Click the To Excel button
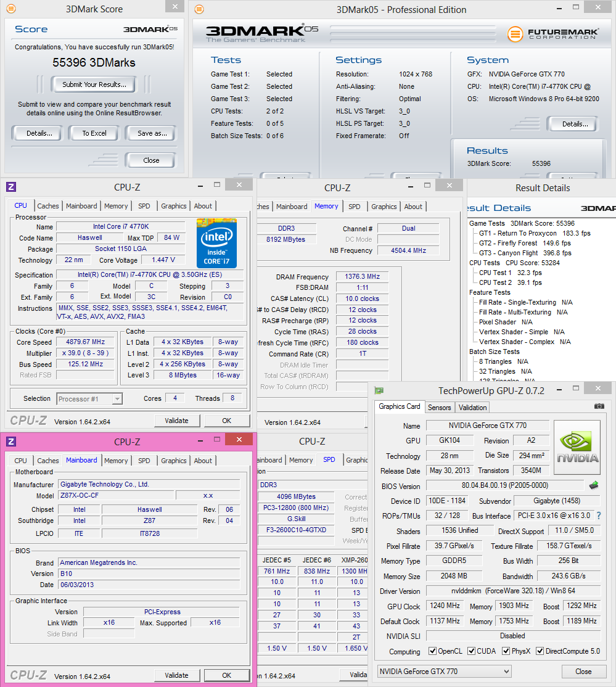Image resolution: width=616 pixels, height=687 pixels. point(94,133)
